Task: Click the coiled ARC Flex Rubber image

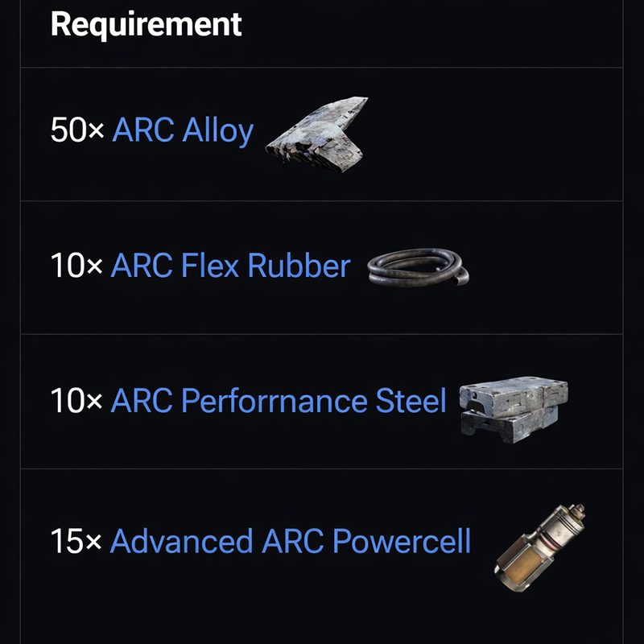Action: click(418, 266)
